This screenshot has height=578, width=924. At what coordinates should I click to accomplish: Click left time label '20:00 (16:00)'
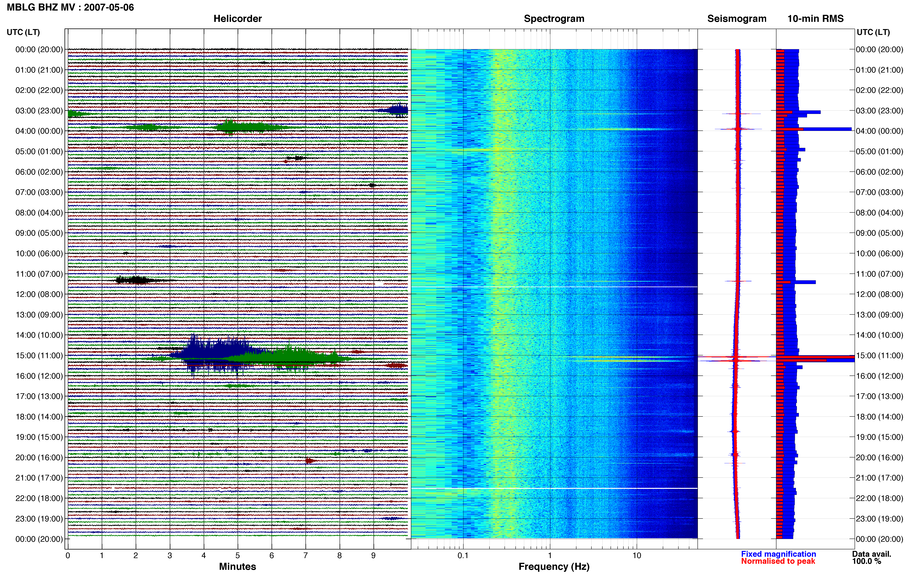[x=39, y=458]
